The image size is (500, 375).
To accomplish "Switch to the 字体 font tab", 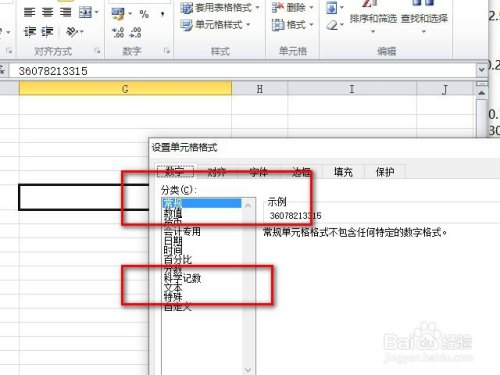I will [259, 172].
